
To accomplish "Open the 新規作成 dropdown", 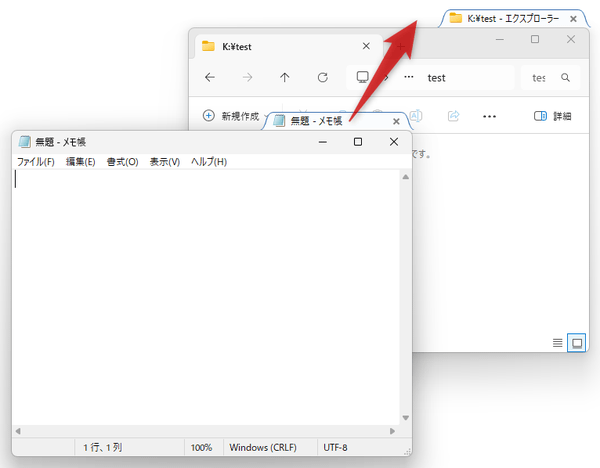I will point(230,116).
